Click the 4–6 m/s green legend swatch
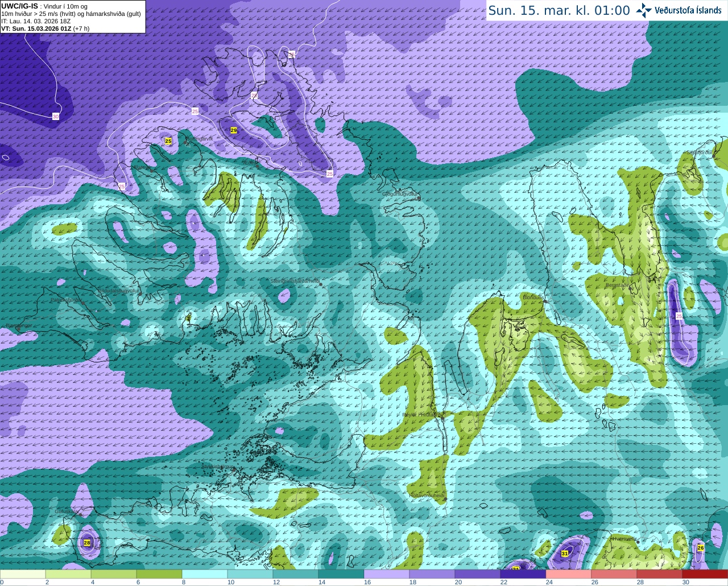The height and width of the screenshot is (586, 728). pyautogui.click(x=114, y=574)
